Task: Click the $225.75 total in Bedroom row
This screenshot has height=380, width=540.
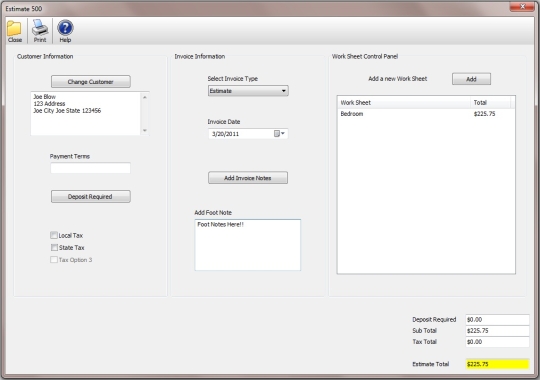Action: 484,114
